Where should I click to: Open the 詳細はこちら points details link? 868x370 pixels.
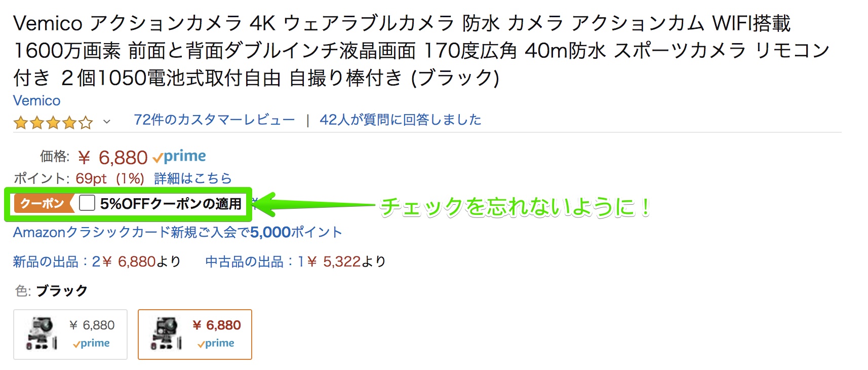point(192,178)
